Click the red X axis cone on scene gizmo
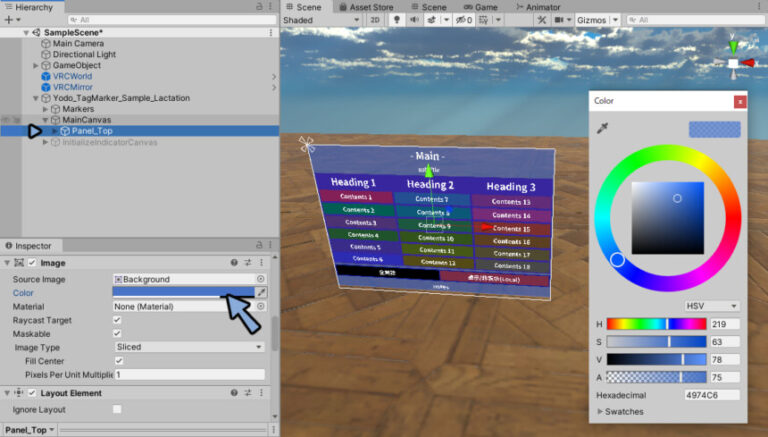Viewport: 768px width, 437px height. click(x=747, y=63)
